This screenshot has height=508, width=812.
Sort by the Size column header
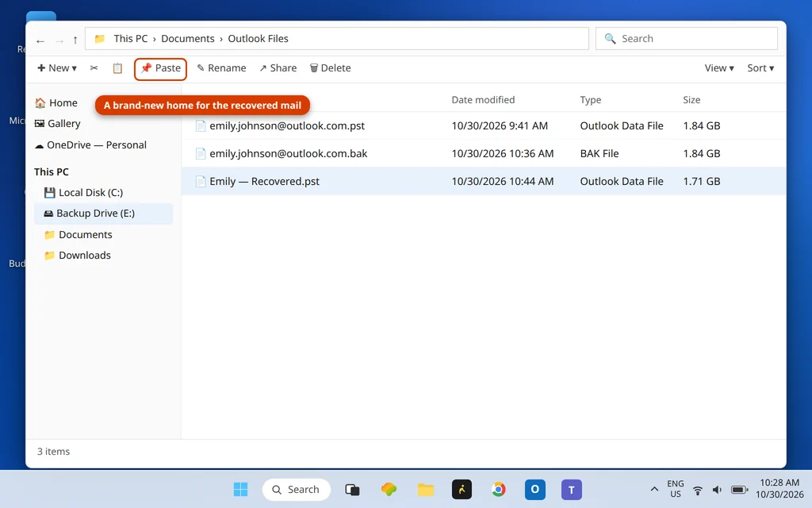click(x=691, y=99)
